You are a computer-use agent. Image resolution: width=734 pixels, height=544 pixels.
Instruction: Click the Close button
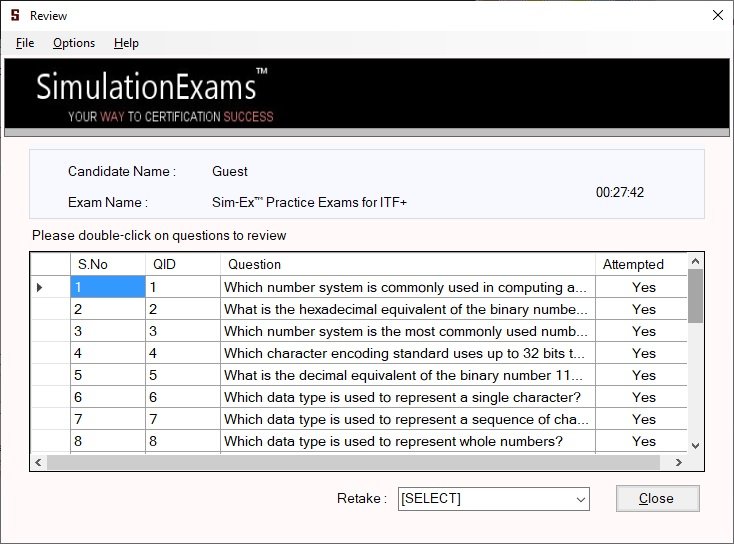pyautogui.click(x=657, y=498)
